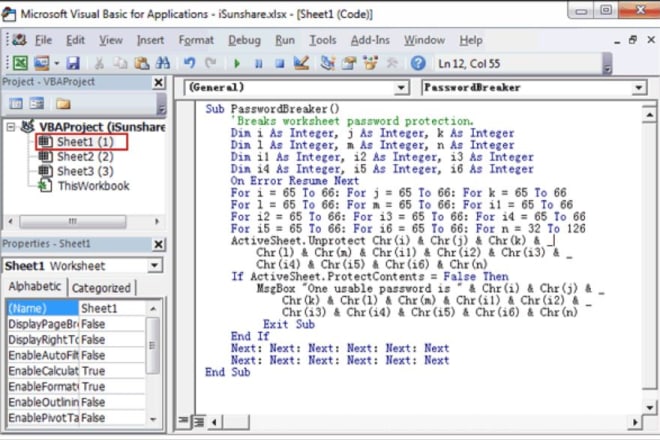Click the Insert UserForm toolbar icon
Image resolution: width=660 pixels, height=440 pixels.
[42, 64]
